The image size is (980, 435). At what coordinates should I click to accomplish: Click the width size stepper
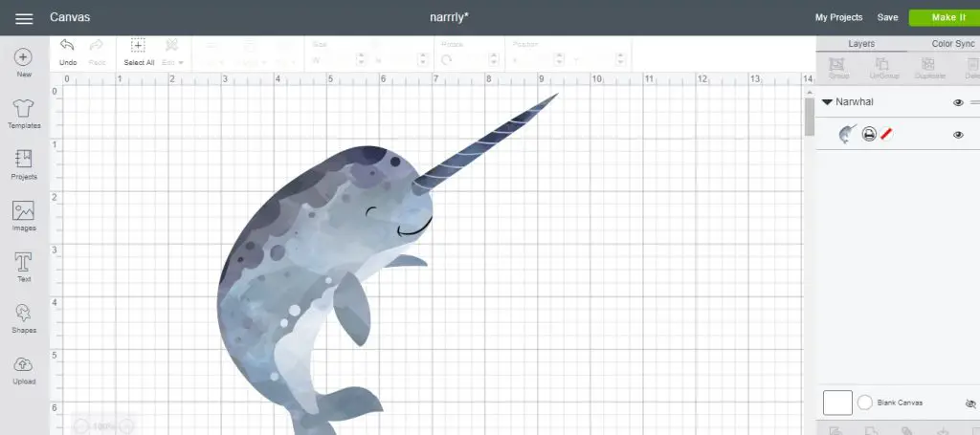pyautogui.click(x=361, y=59)
